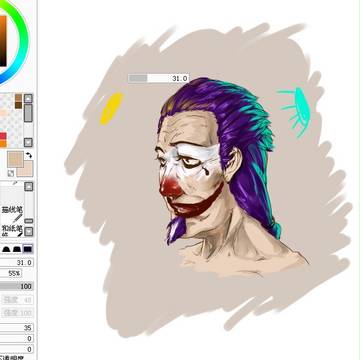Click the brush tool list scroll-up arrow
This screenshot has width=360, height=360.
(29, 186)
